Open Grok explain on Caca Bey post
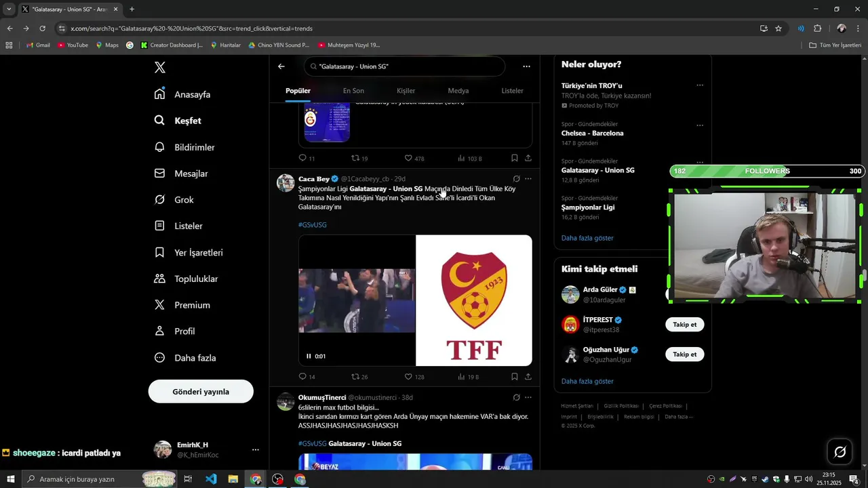This screenshot has width=868, height=488. point(516,179)
